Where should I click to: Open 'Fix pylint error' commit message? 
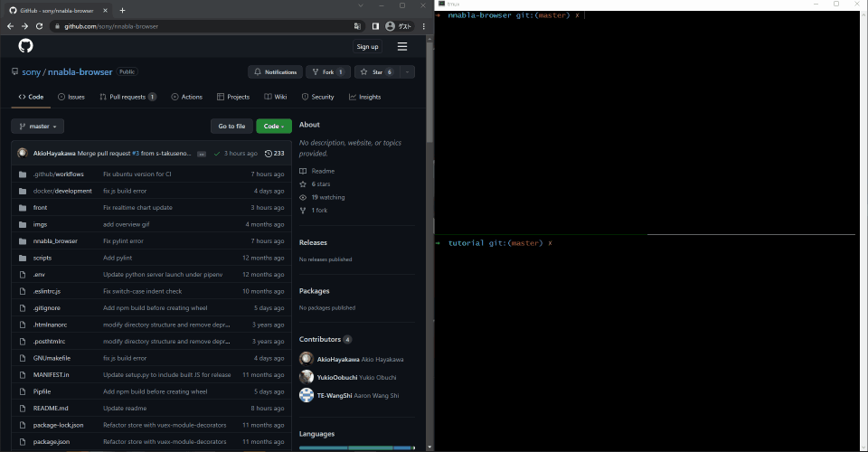123,241
